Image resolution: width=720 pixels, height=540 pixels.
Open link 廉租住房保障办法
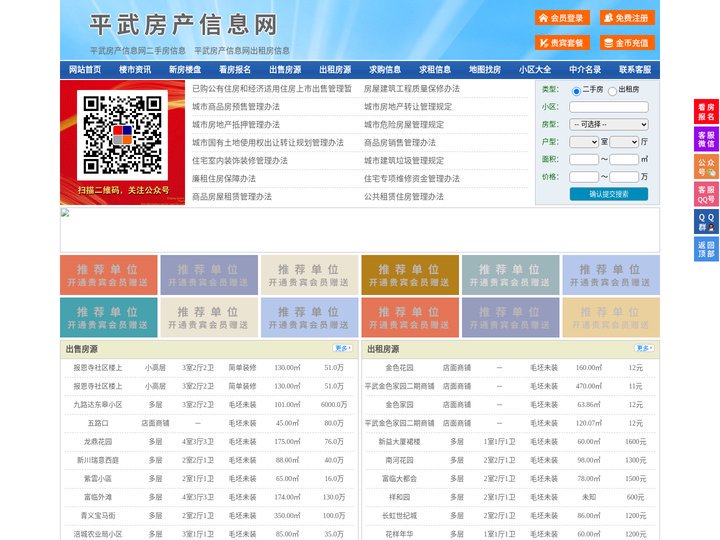pyautogui.click(x=224, y=179)
